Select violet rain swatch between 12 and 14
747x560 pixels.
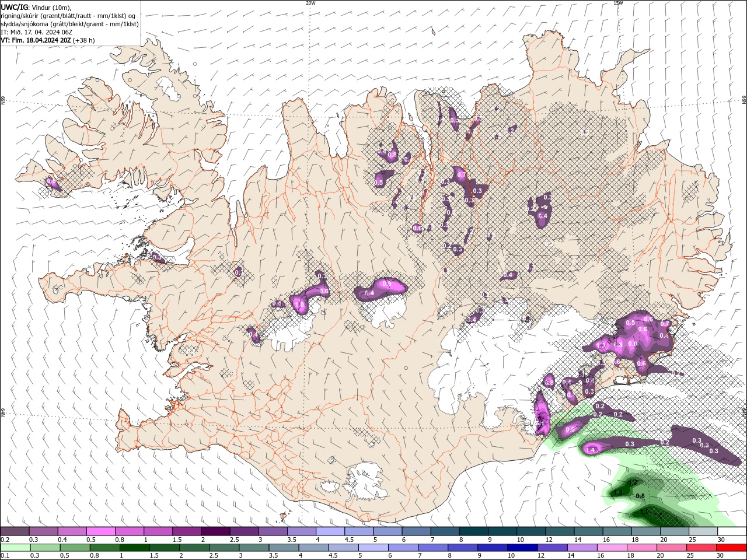[552, 548]
